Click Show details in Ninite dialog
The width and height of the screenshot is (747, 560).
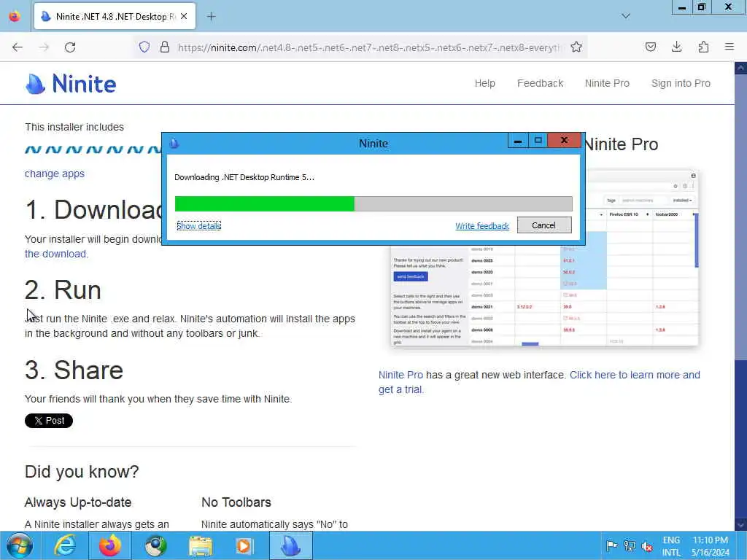click(198, 226)
